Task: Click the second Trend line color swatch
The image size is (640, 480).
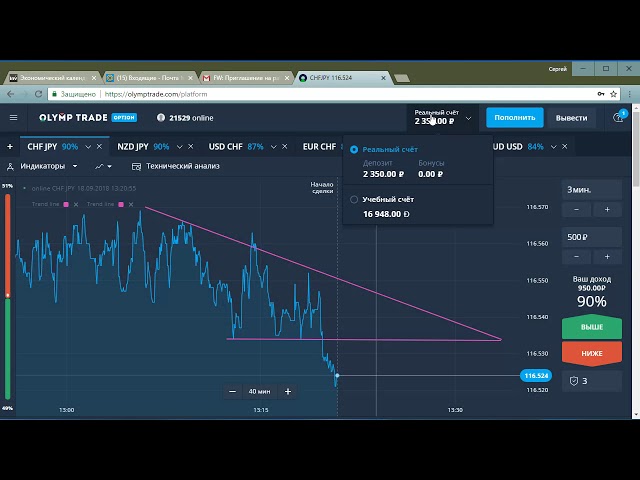Action: click(x=121, y=204)
